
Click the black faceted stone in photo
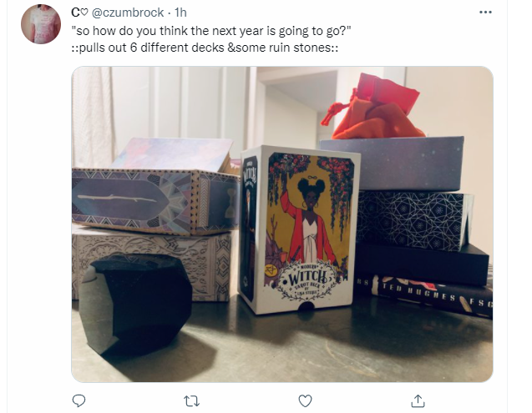tap(135, 304)
